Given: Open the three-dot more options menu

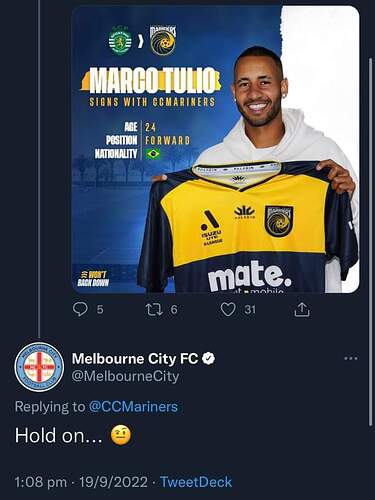Looking at the screenshot, I should point(351,359).
